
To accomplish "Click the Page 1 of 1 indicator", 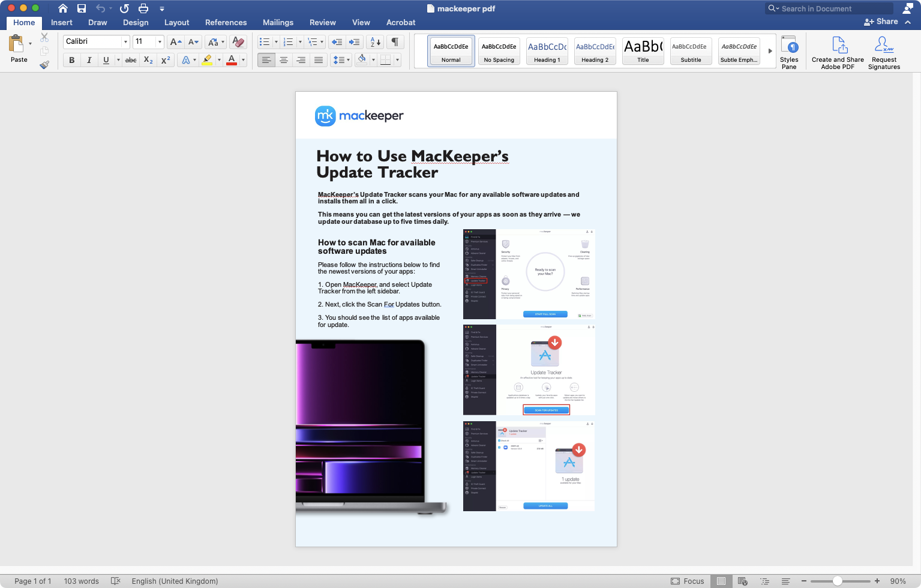I will click(33, 581).
